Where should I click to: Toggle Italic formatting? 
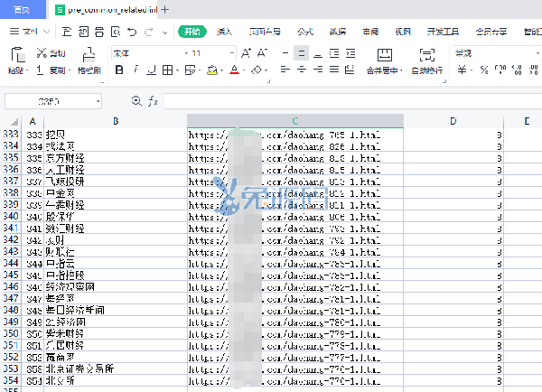click(x=135, y=70)
